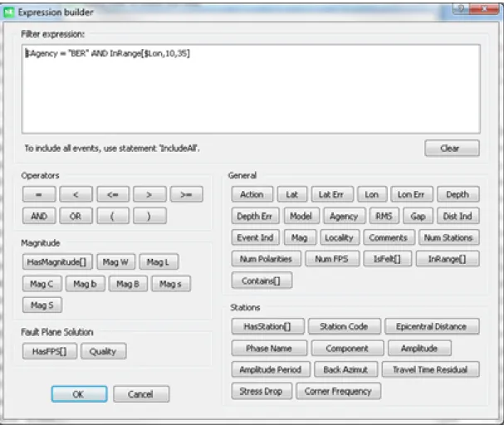Clear the filter expression
This screenshot has height=425, width=504.
[x=452, y=148]
